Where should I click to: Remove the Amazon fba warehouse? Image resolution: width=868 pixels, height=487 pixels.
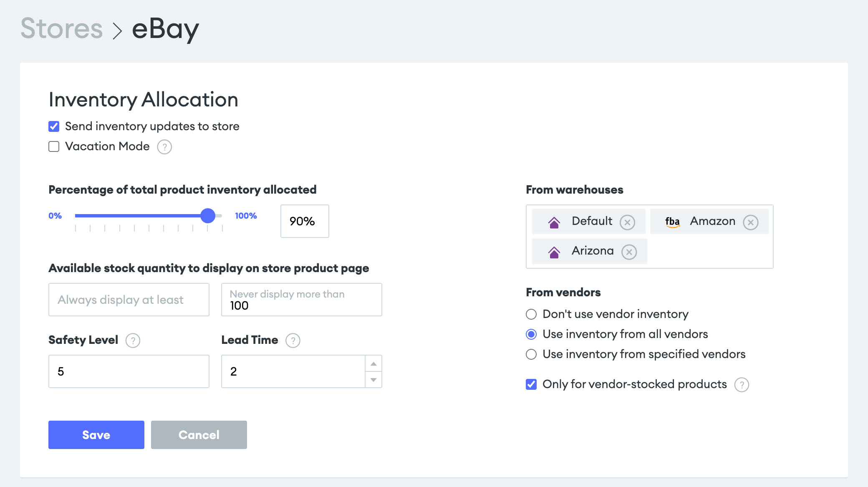tap(751, 222)
